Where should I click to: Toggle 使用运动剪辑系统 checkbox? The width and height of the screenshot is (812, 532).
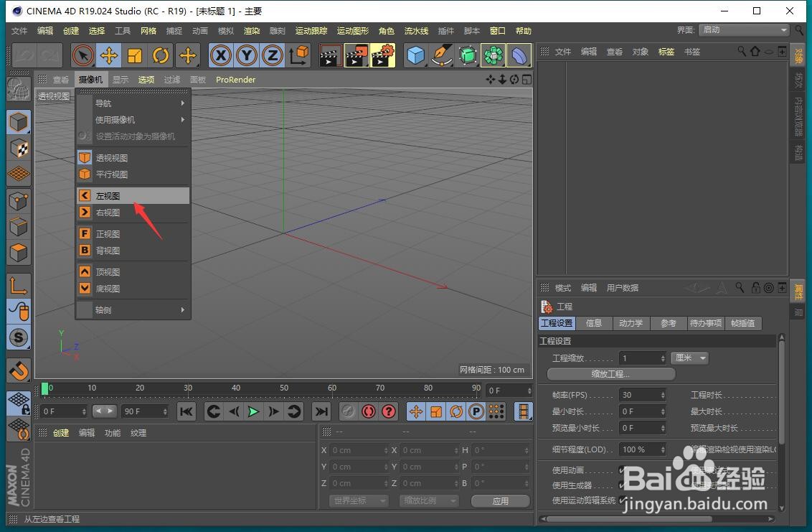[x=623, y=500]
